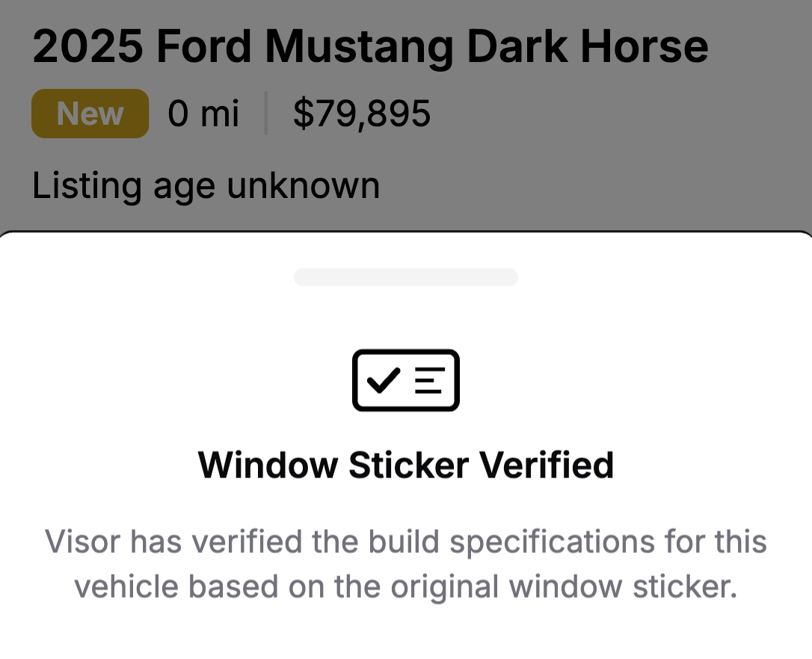Click the Listing age unknown text
The height and width of the screenshot is (659, 812).
coord(206,185)
